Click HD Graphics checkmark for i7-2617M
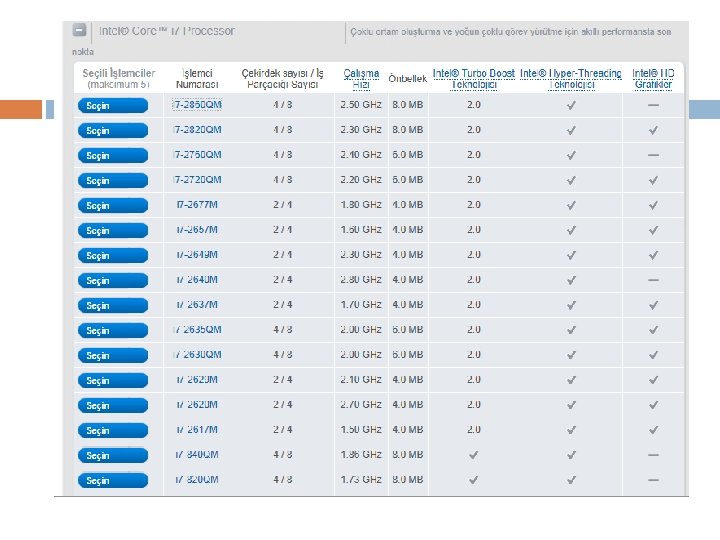The height and width of the screenshot is (540, 720). pos(653,430)
